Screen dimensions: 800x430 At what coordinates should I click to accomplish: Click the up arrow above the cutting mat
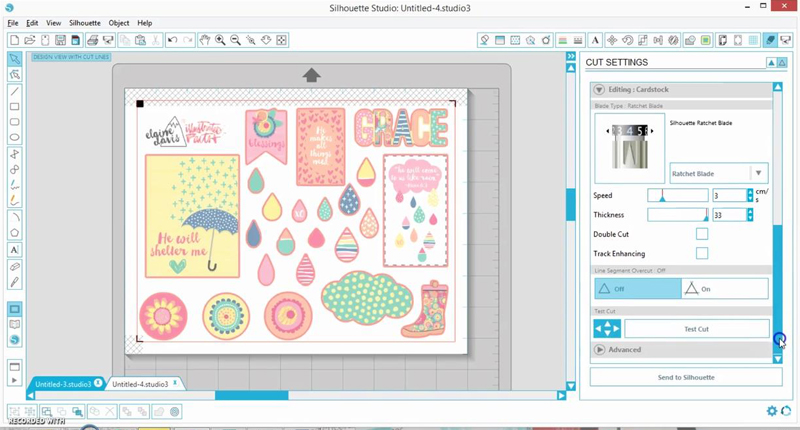(x=311, y=75)
